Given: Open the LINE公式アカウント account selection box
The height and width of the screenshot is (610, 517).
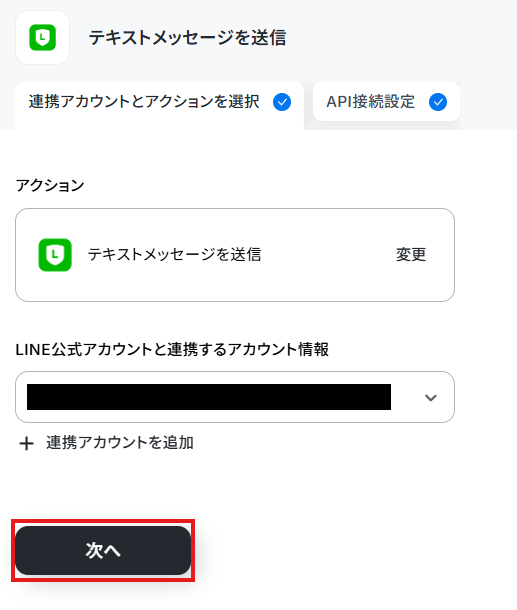Looking at the screenshot, I should 235,397.
